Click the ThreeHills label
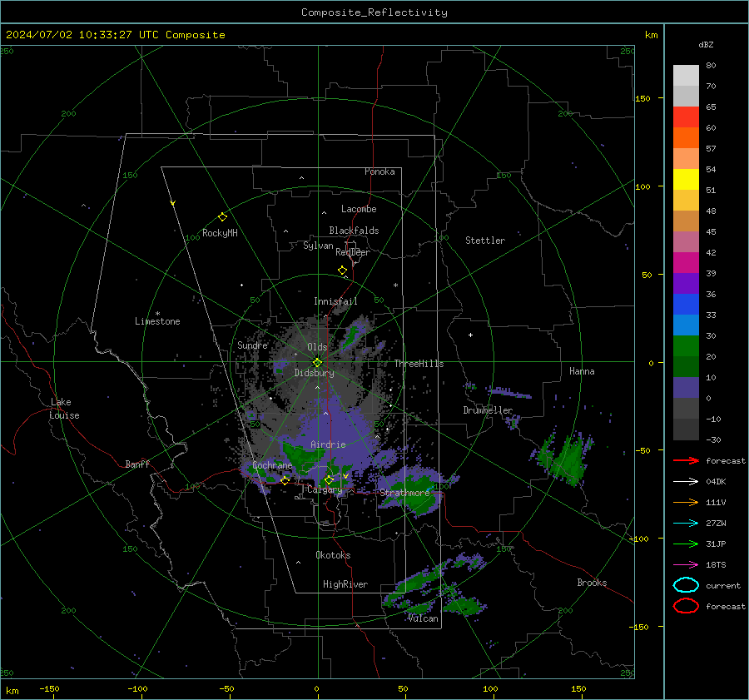This screenshot has width=749, height=700. (419, 364)
